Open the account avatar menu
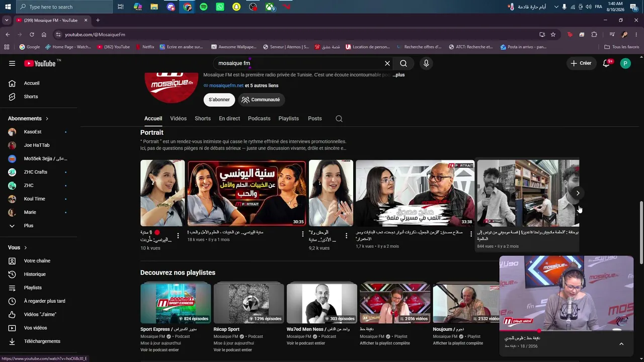Screen dimensions: 644x362 (625, 63)
